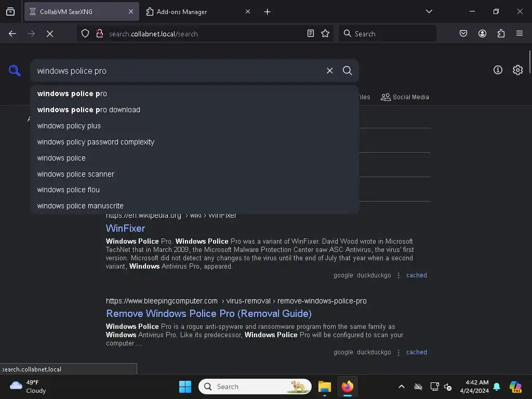Image resolution: width=532 pixels, height=399 pixels.
Task: Switch to CollabVM SearXNG tab
Action: pos(82,12)
